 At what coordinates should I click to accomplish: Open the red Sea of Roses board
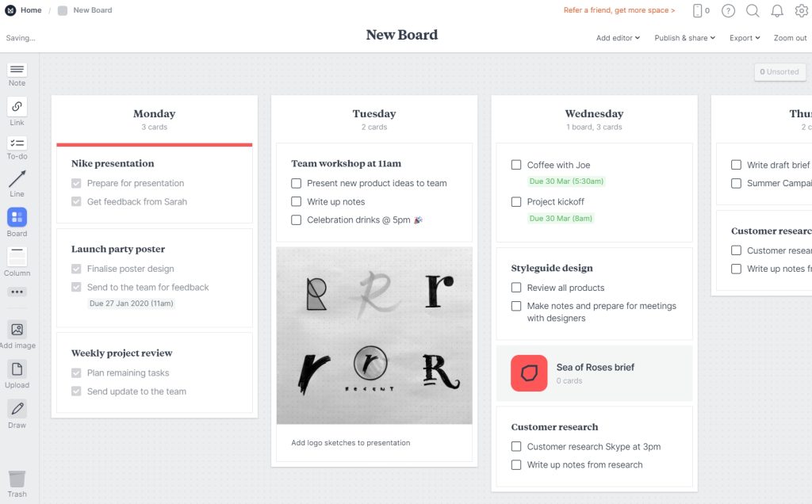(529, 373)
